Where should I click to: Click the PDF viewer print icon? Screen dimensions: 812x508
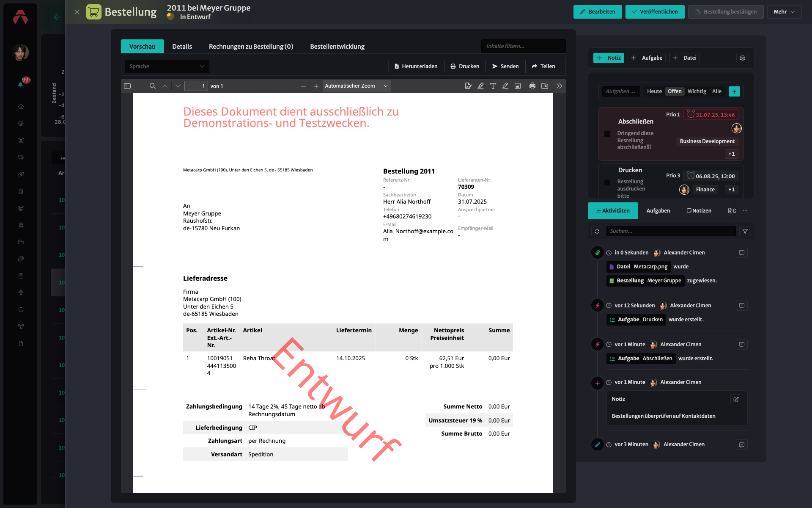click(x=532, y=86)
